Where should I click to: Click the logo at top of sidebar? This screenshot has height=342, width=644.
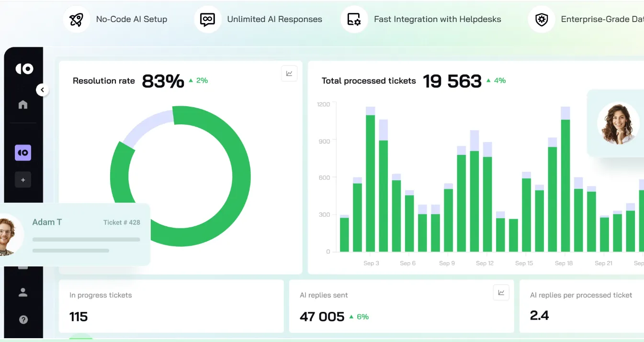(24, 69)
